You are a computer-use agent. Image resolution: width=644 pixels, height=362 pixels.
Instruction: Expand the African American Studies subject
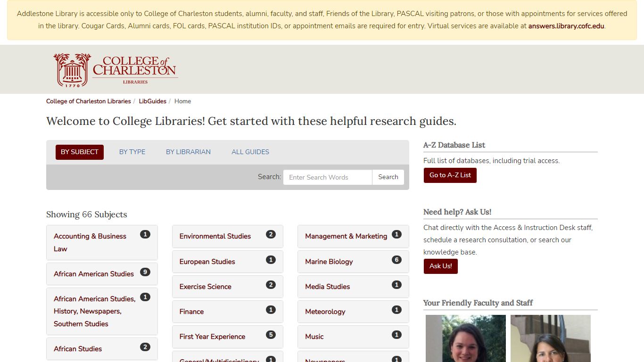pyautogui.click(x=102, y=274)
